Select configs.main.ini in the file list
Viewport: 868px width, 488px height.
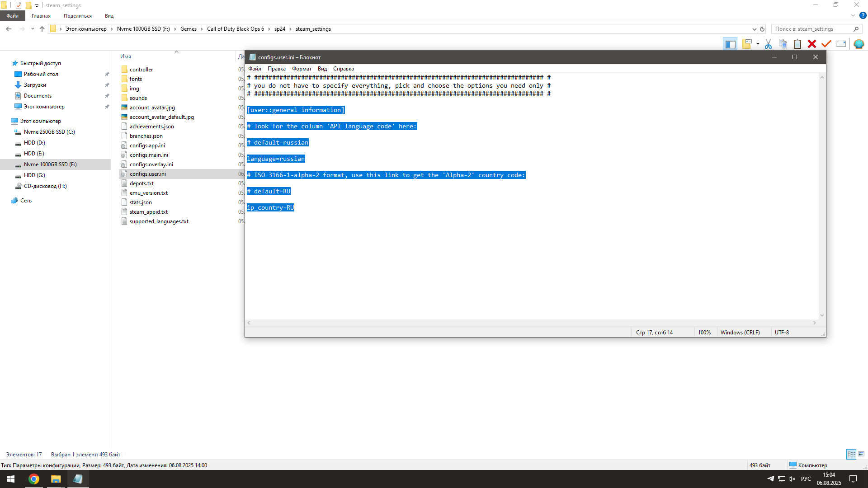click(149, 155)
